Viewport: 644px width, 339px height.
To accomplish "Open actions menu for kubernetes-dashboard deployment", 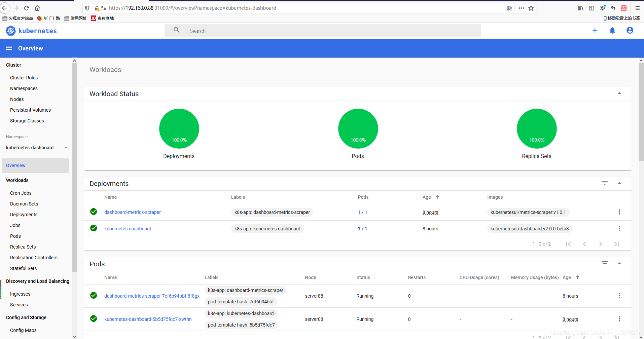I will point(619,228).
